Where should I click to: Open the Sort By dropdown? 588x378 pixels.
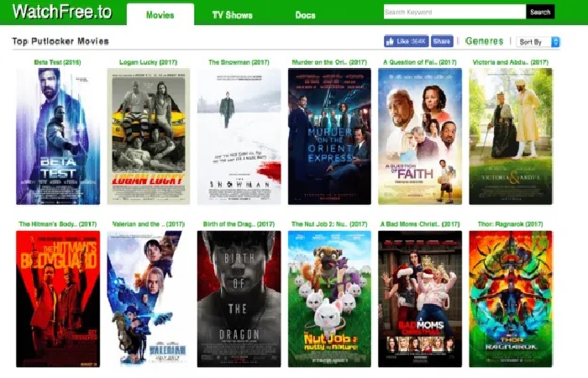tap(538, 42)
